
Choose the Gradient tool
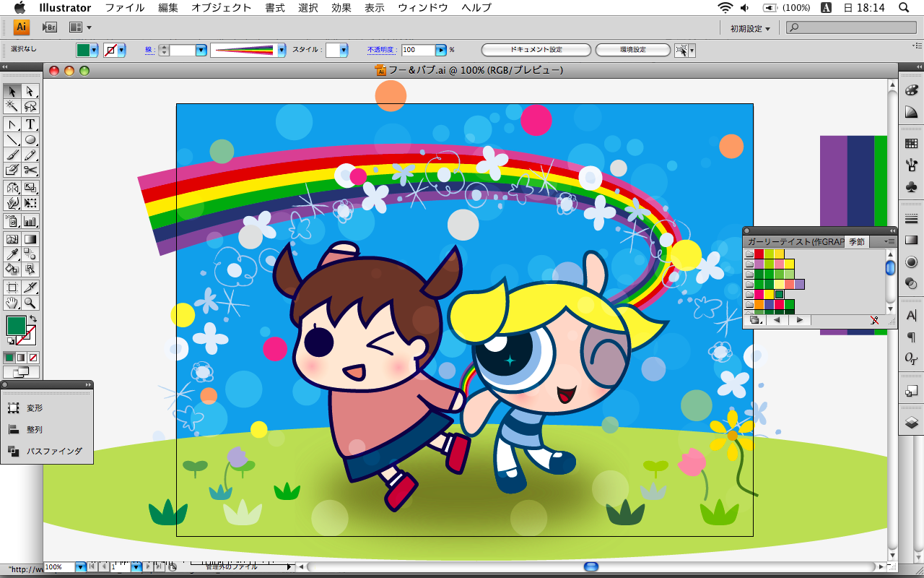click(x=30, y=238)
